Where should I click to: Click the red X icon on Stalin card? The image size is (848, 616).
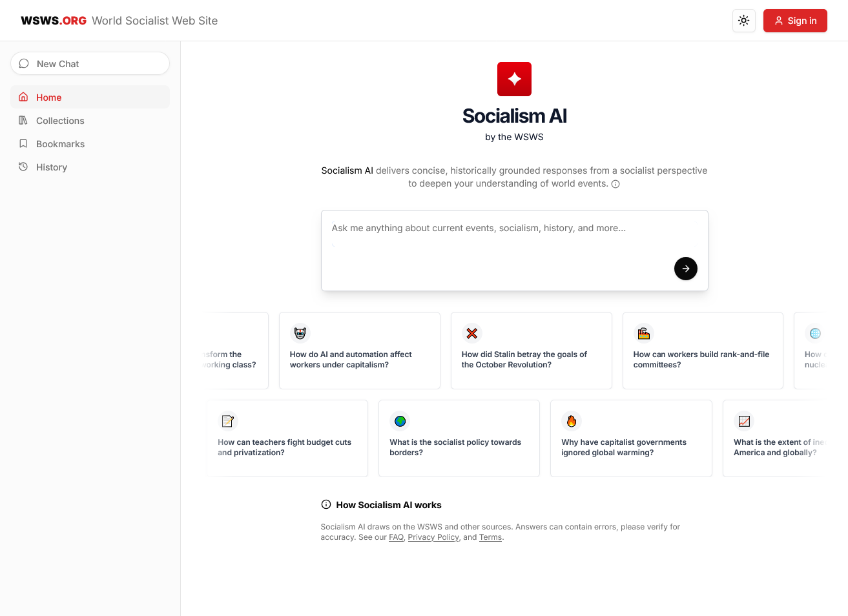pyautogui.click(x=472, y=333)
